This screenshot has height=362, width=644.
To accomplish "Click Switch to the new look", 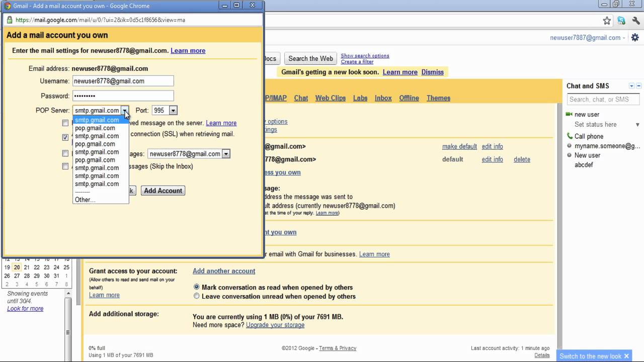I will 590,356.
